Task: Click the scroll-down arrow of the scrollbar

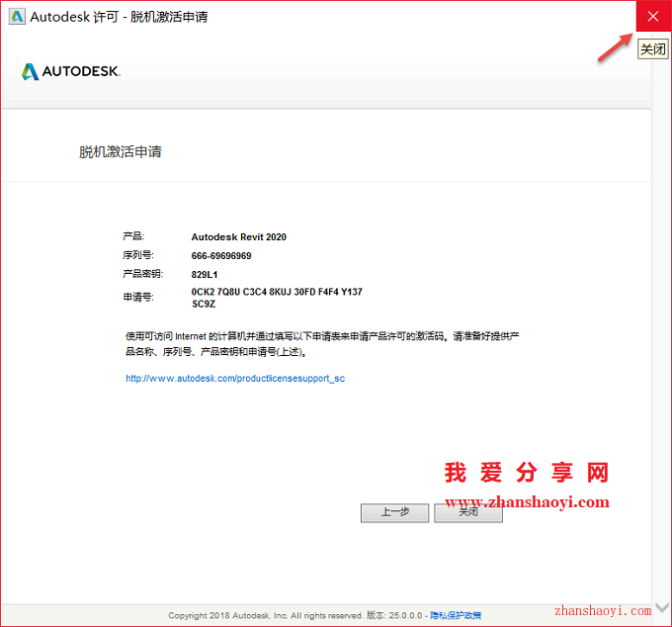Action: click(662, 607)
